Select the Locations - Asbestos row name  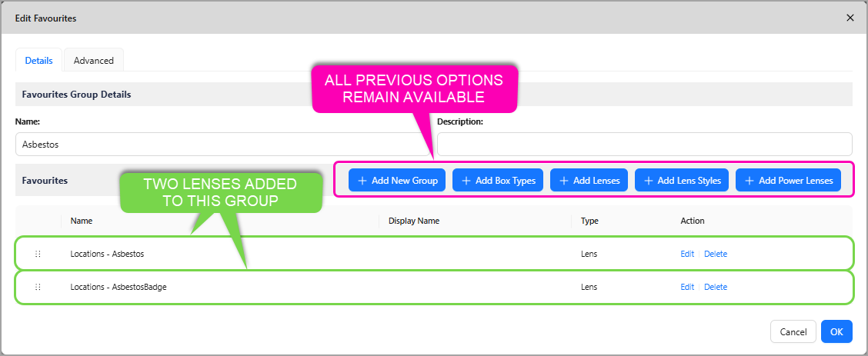point(107,254)
